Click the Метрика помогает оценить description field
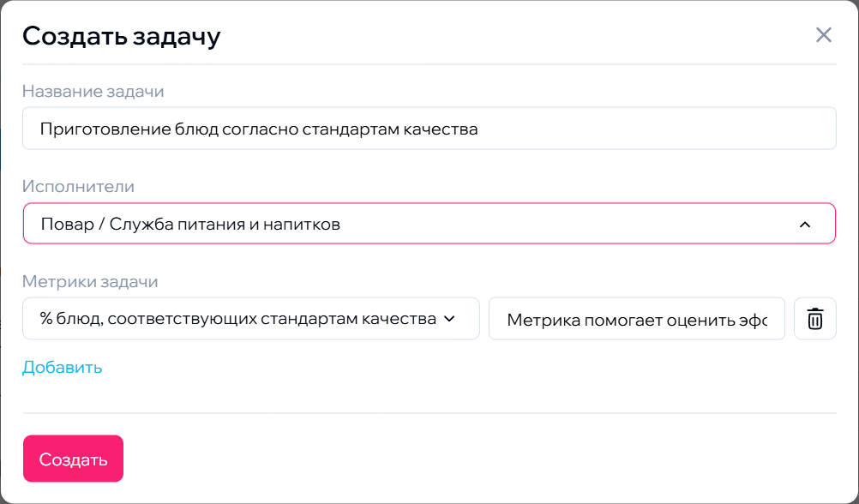 pos(636,319)
